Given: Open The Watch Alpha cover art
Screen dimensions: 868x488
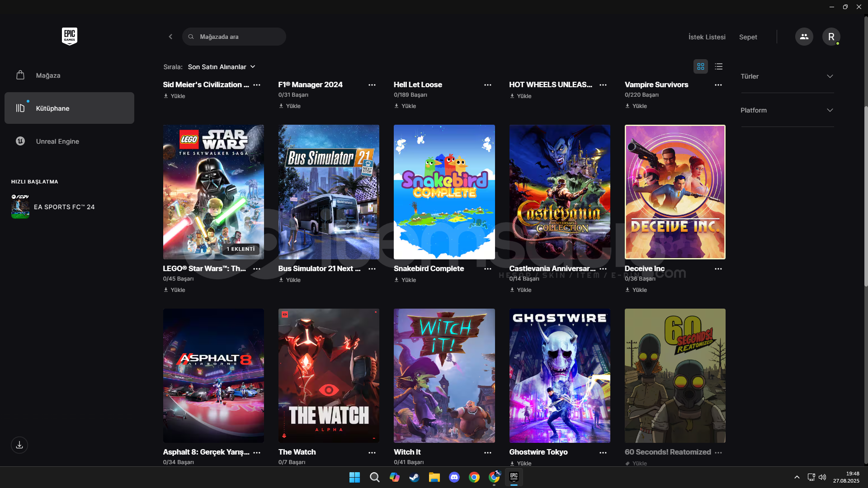Looking at the screenshot, I should pos(329,376).
